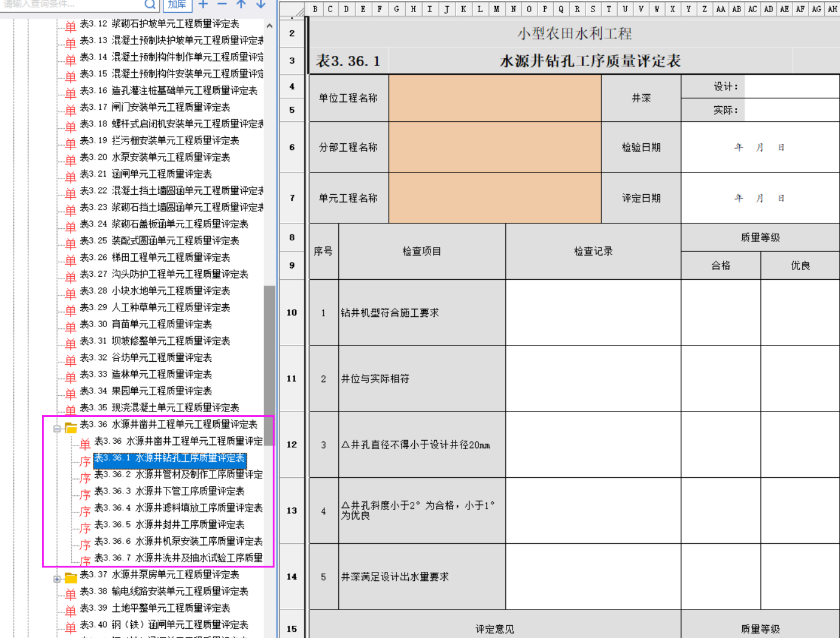Select 表3.21 涵闸单元工程质量评定表
This screenshot has width=840, height=638.
(146, 174)
